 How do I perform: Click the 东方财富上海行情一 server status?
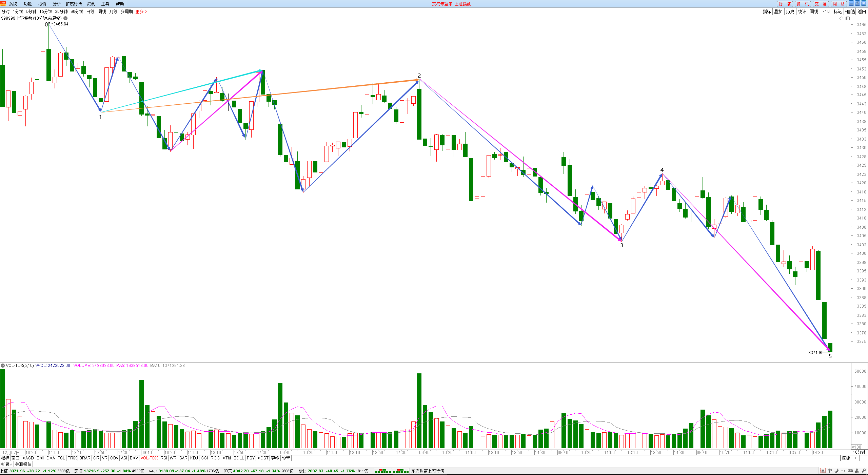point(430,471)
